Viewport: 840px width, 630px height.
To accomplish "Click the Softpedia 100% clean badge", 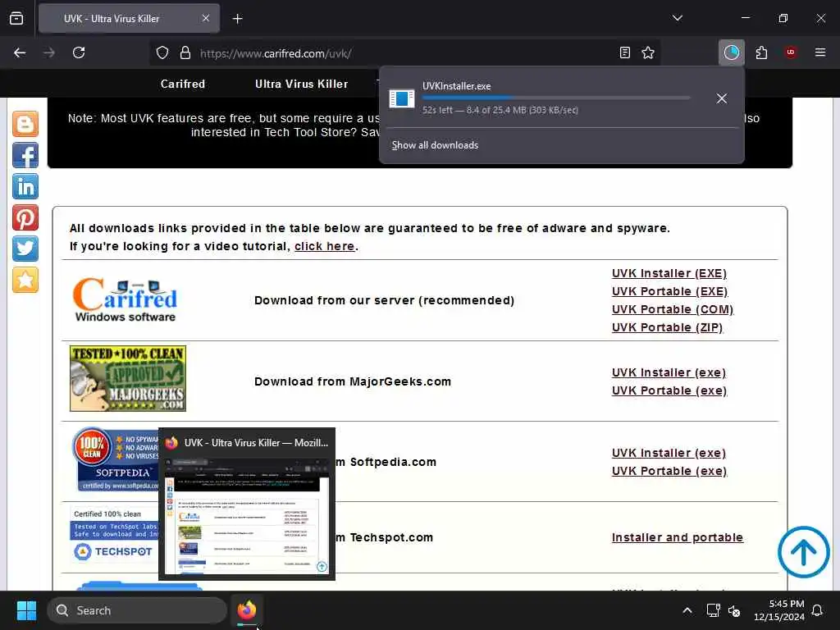I will [115, 459].
